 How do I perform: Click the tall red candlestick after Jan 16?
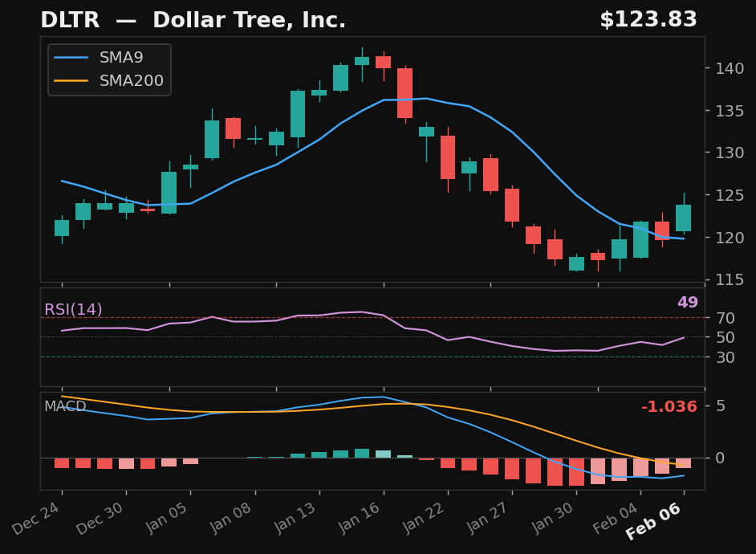pos(405,93)
